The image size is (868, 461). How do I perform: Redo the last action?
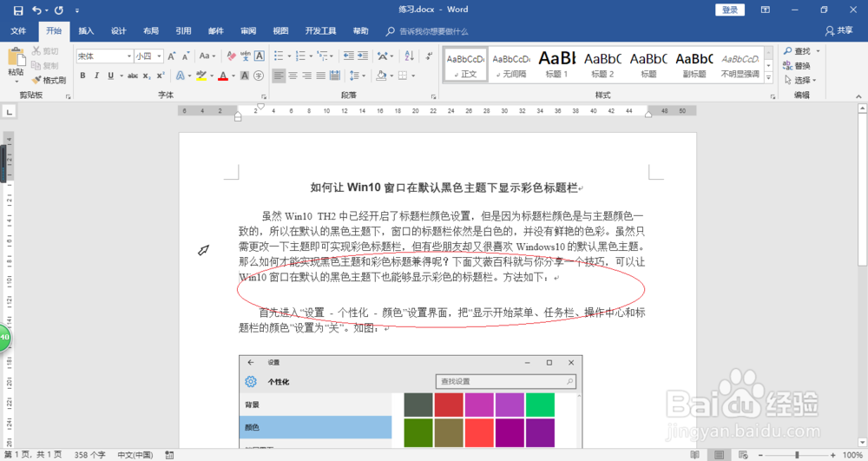(x=59, y=10)
